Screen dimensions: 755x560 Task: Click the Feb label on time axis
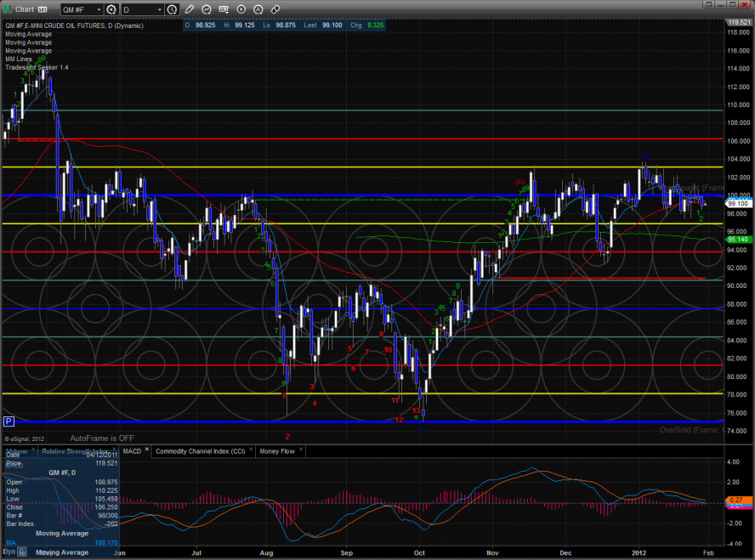(x=708, y=553)
